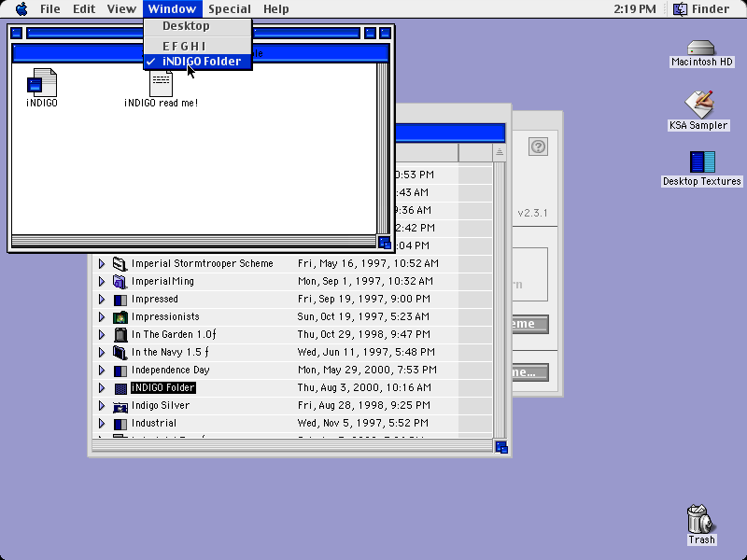Click the Independence Day row icon
Viewport: 747px width, 560px height.
pyautogui.click(x=120, y=371)
